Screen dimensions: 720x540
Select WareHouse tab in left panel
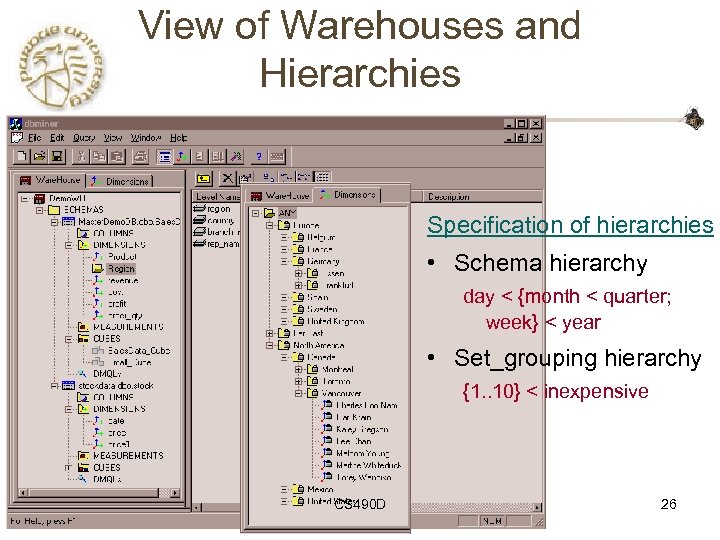pos(50,180)
